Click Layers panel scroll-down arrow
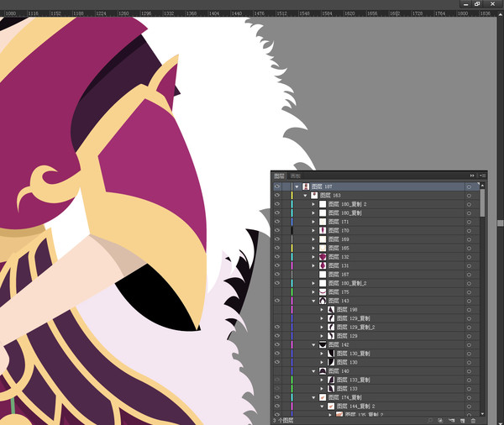 482,414
